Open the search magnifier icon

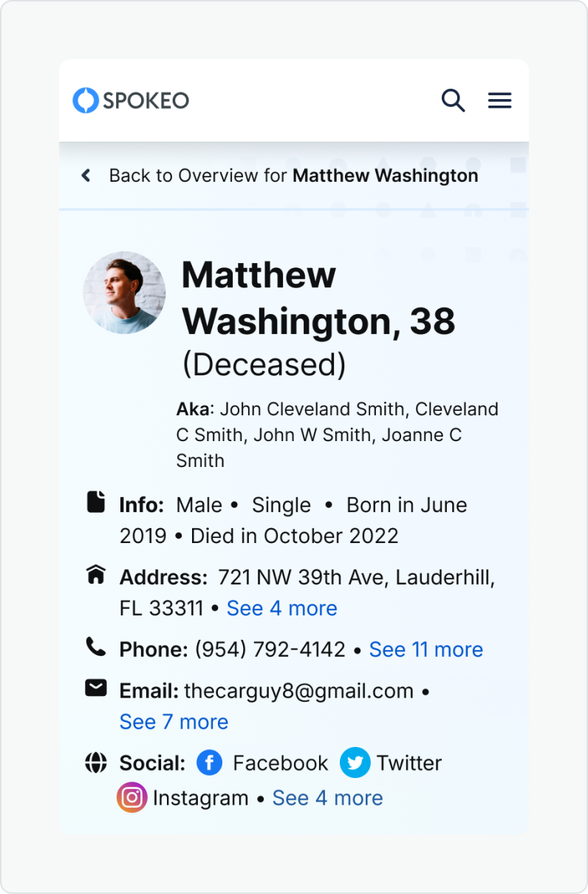coord(453,100)
